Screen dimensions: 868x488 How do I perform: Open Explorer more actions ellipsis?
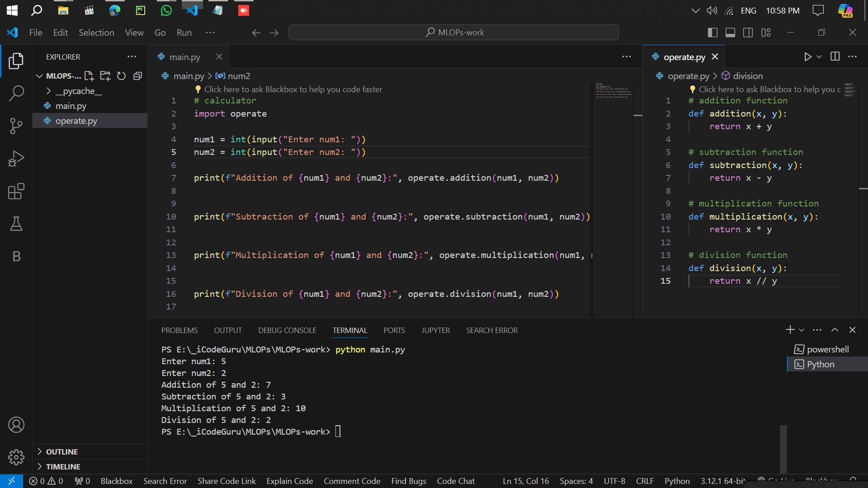click(132, 56)
